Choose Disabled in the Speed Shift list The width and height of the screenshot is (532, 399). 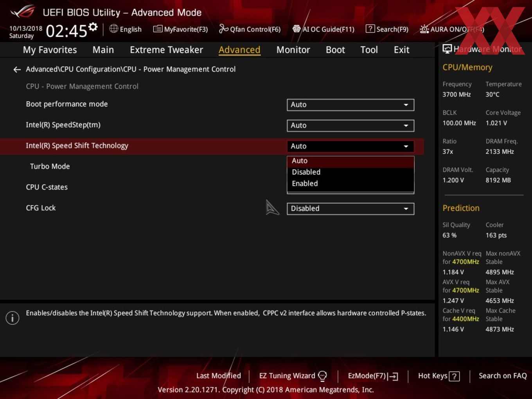350,172
